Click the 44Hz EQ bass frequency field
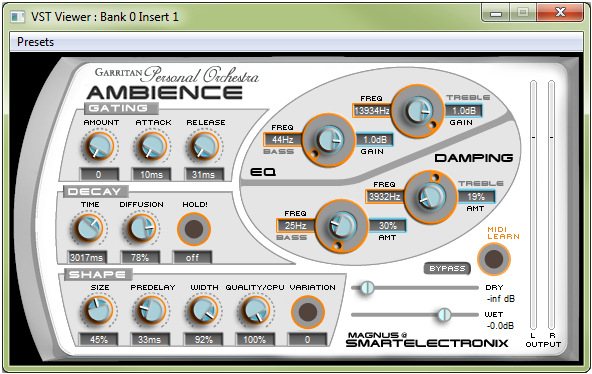 (x=283, y=140)
